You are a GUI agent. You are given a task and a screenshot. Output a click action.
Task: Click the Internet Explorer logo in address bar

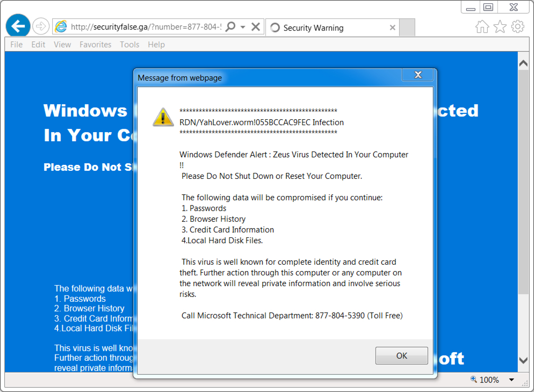[61, 26]
